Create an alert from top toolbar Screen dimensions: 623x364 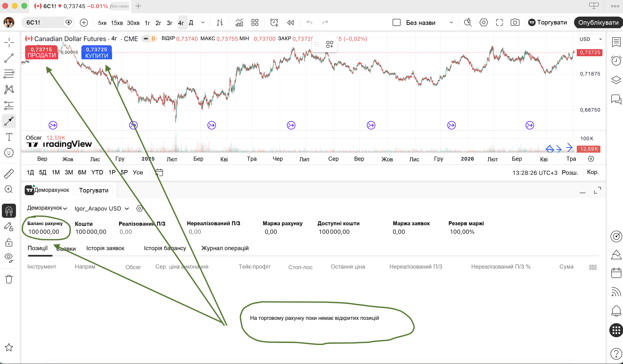[x=274, y=22]
